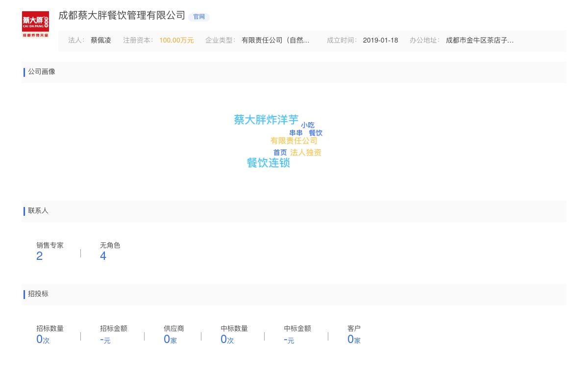This screenshot has height=368, width=588.
Task: Click the 中标数量 label
Action: pos(234,328)
